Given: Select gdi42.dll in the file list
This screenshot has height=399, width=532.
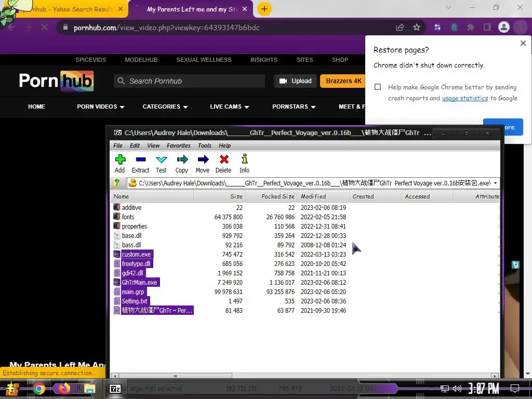Looking at the screenshot, I should tap(132, 273).
